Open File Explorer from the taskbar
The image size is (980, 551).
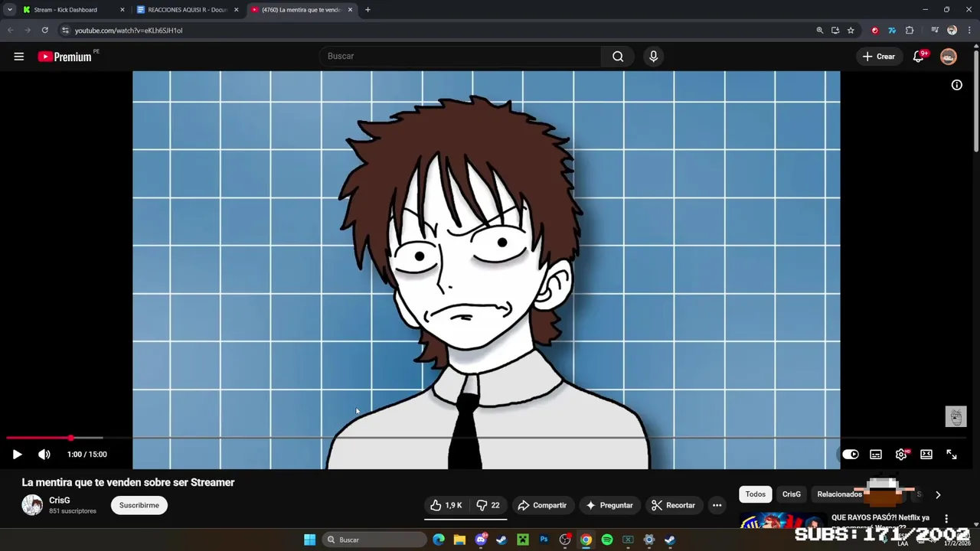point(459,540)
